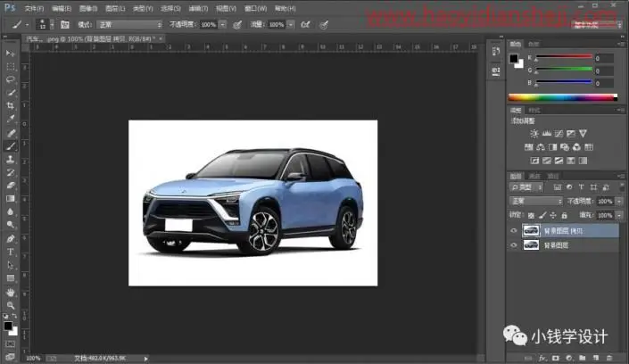Screen dimensions: 629x364
Task: Open the brush mode 正常 dropdown
Action: pyautogui.click(x=129, y=24)
